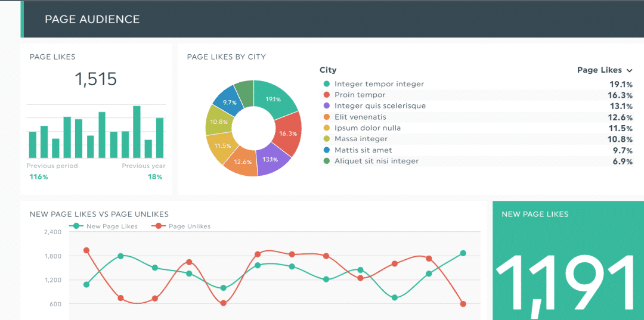Toggle Page Unlikes legend series
This screenshot has width=644, height=320.
tap(183, 226)
